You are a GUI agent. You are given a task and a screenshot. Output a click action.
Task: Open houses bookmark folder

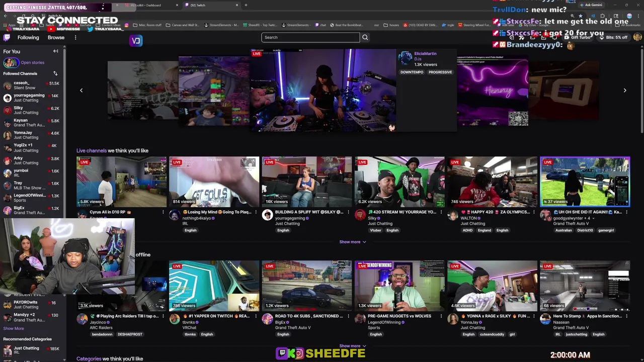point(391,25)
